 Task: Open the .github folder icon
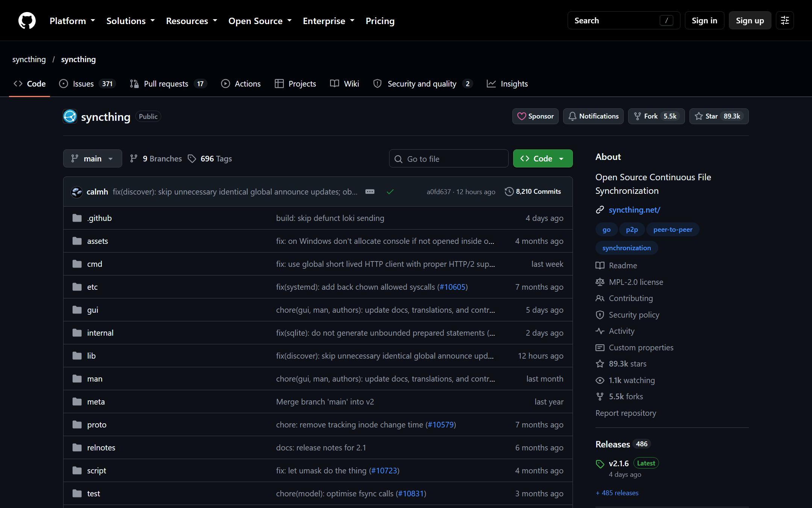[77, 218]
